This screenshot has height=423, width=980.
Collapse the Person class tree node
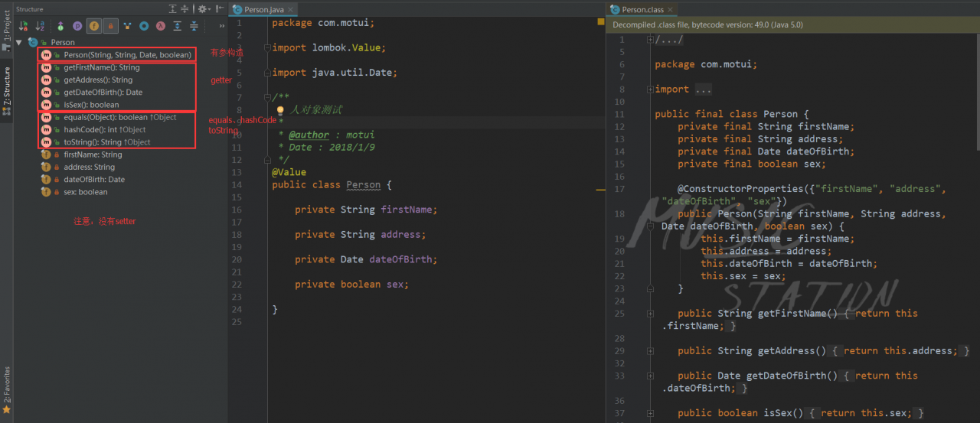click(x=19, y=43)
